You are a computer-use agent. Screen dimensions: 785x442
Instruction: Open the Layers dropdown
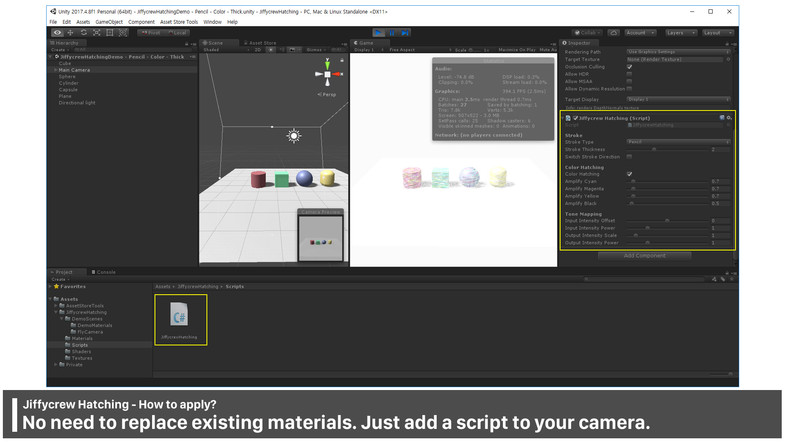click(680, 33)
